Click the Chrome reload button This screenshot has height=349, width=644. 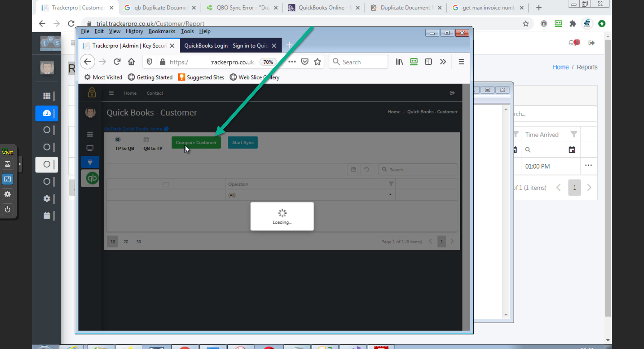tap(71, 23)
